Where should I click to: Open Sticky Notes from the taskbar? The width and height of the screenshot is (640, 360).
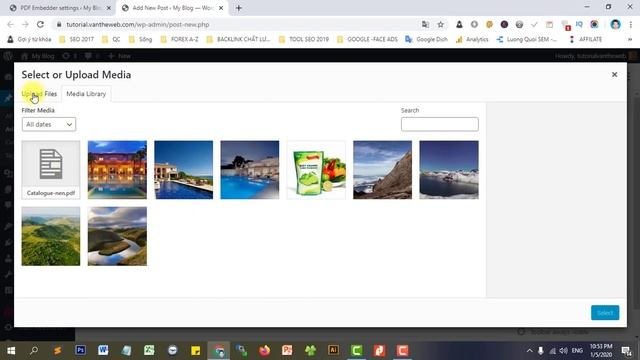coord(196,350)
